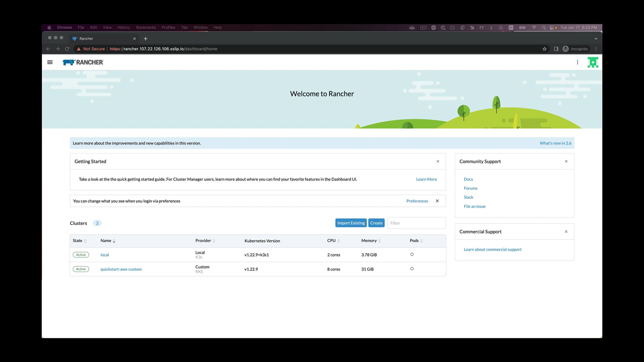This screenshot has height=362, width=644.
Task: Open Chrome Edit menu
Action: tap(93, 27)
